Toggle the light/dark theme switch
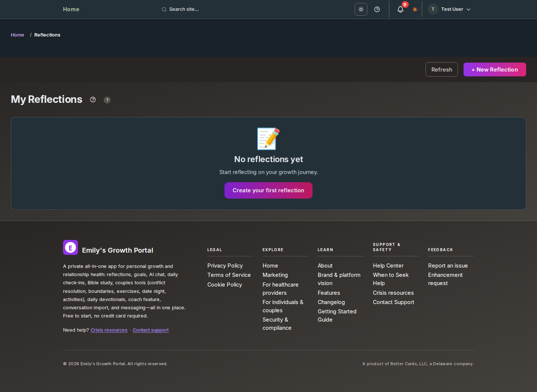The image size is (537, 392). click(x=361, y=9)
